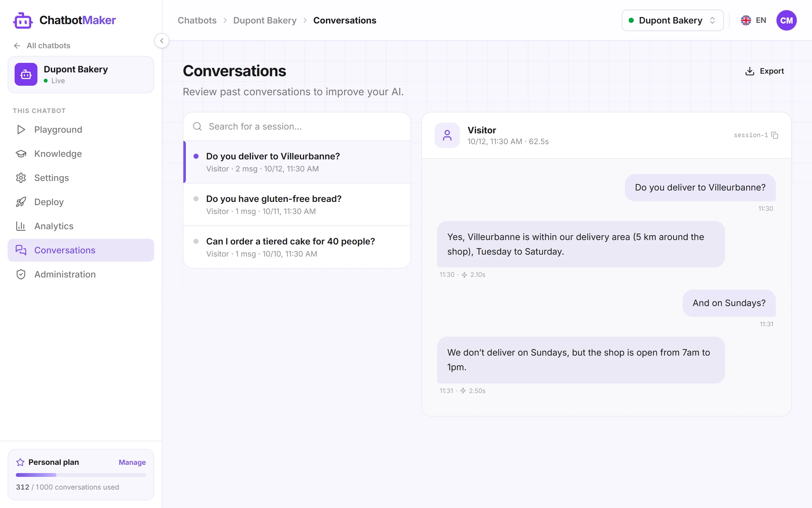Click the Analytics bar chart icon

point(21,226)
